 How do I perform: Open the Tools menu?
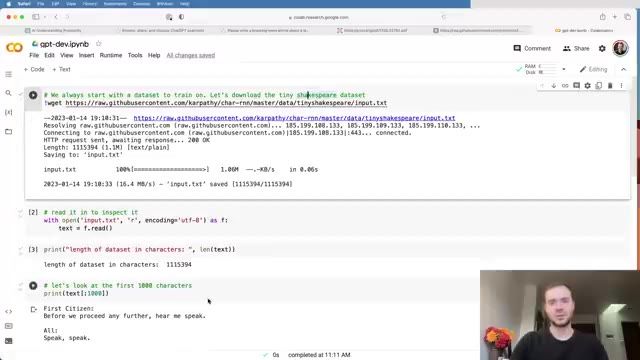coord(135,55)
